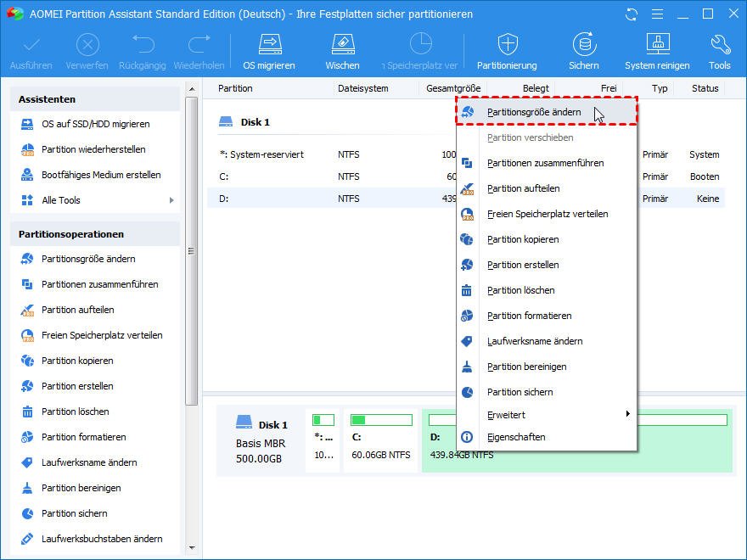Open Eigenschaften from the context menu

point(547,437)
